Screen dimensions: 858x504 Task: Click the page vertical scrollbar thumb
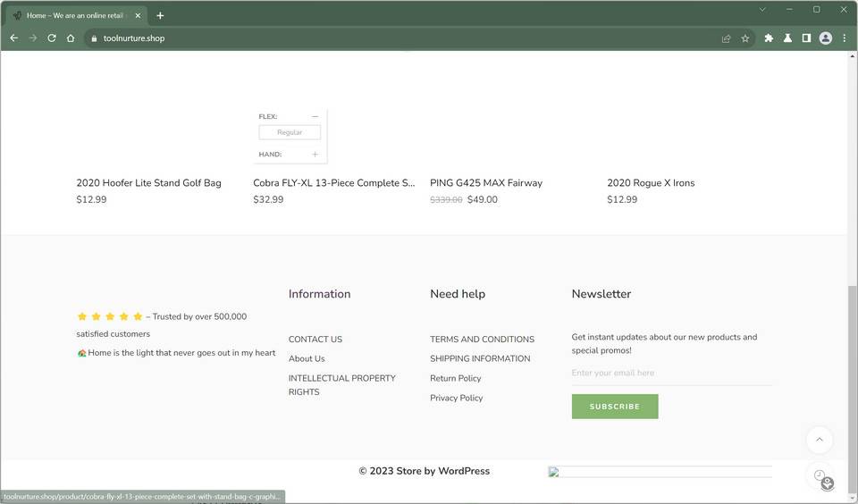pyautogui.click(x=853, y=391)
